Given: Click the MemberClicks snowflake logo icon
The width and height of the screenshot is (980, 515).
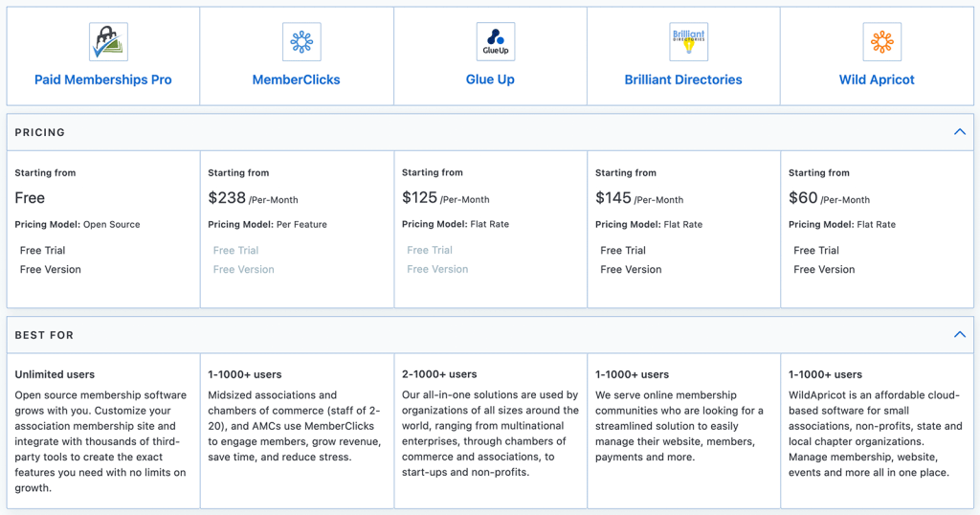Looking at the screenshot, I should point(301,42).
